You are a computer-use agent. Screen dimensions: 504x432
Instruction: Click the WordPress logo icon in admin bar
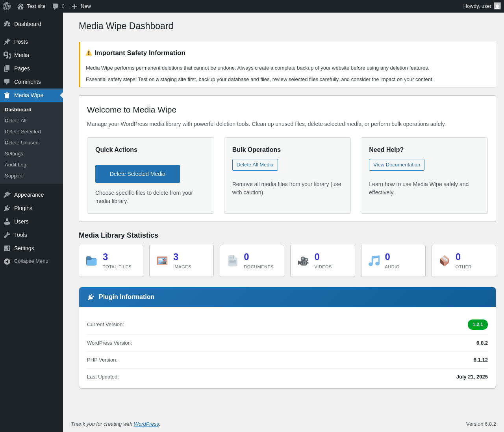(x=7, y=6)
